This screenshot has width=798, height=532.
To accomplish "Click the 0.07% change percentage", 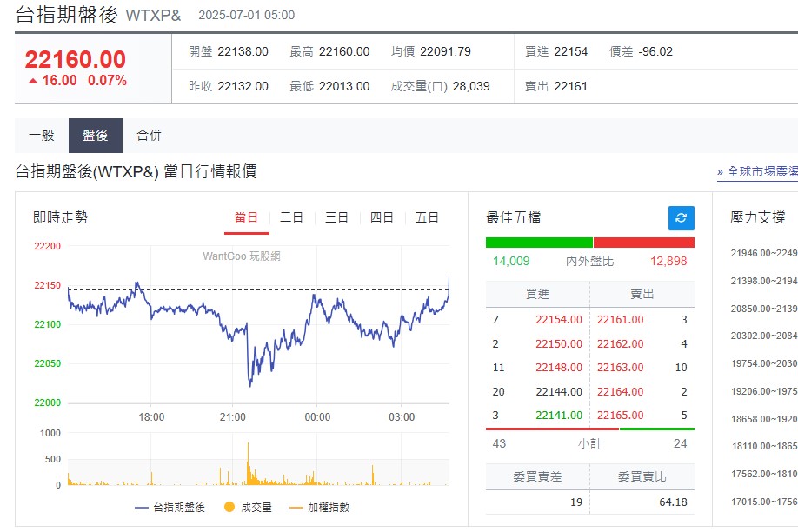I will pos(107,81).
